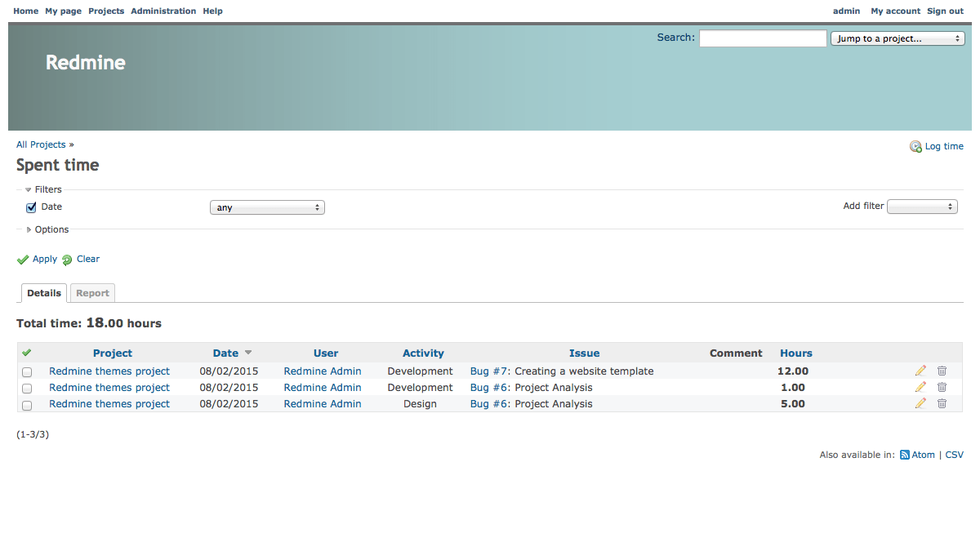Open Redmine themes project in Bug #7 row

109,371
